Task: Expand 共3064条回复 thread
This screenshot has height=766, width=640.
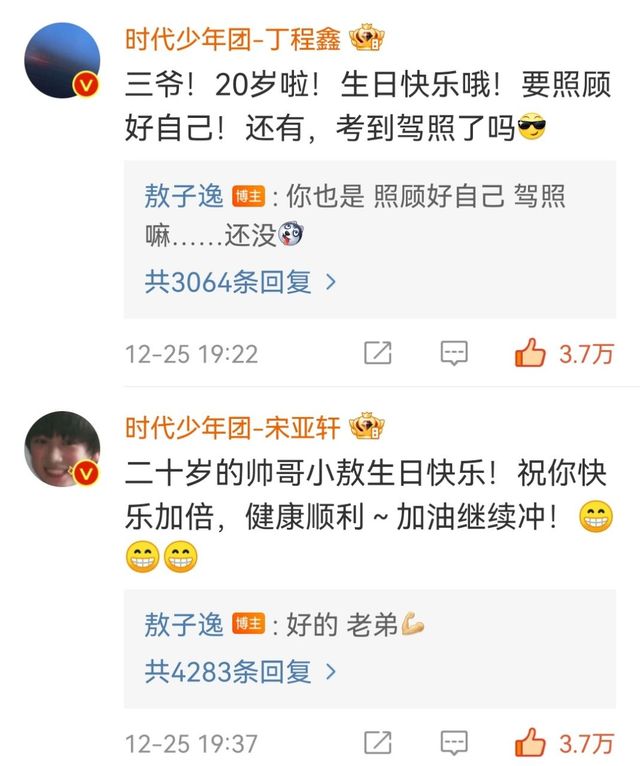Action: (x=240, y=282)
